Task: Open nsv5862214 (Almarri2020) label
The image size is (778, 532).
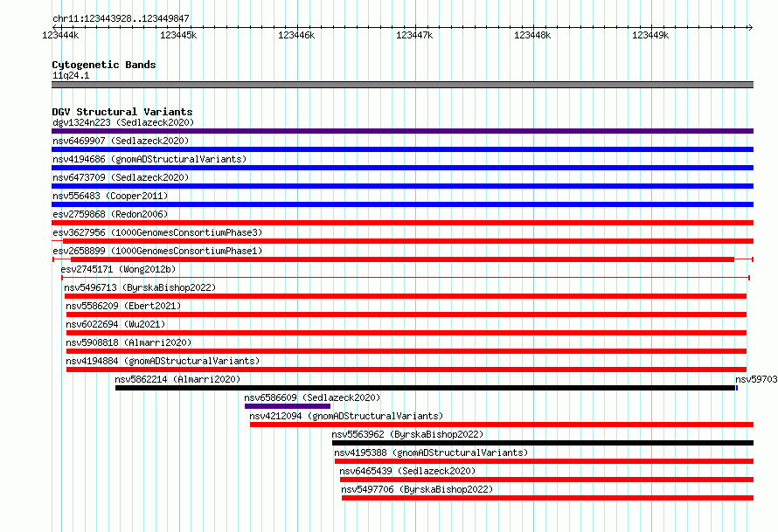Action: (177, 379)
